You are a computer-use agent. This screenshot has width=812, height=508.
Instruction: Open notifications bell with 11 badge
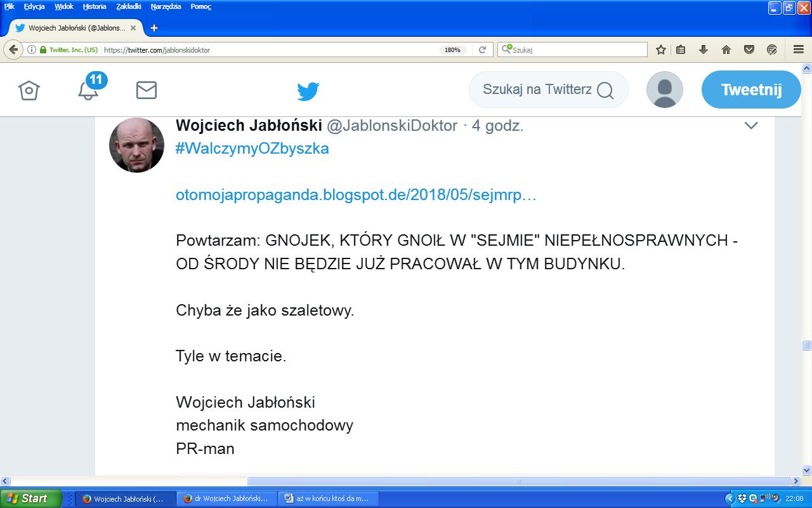click(88, 90)
